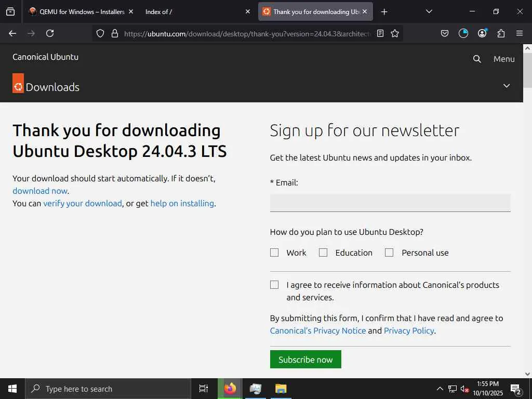The image size is (532, 399).
Task: Open the site Menu
Action: pyautogui.click(x=504, y=59)
